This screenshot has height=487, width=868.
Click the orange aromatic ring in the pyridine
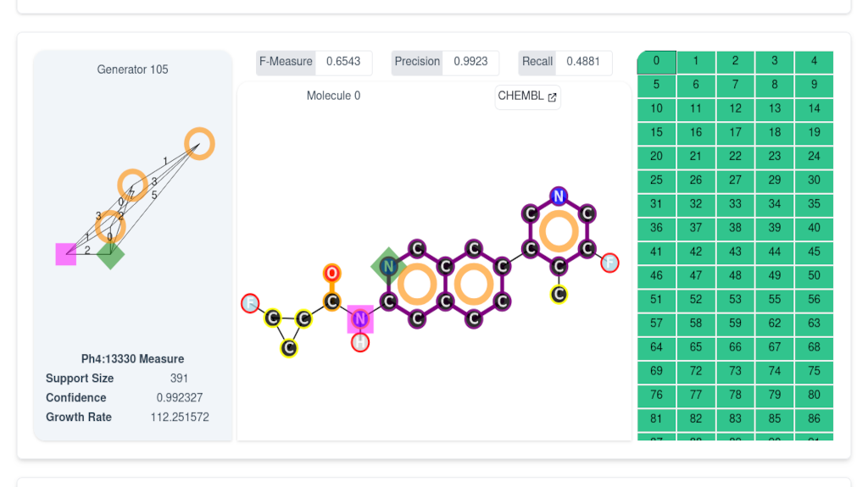(559, 231)
